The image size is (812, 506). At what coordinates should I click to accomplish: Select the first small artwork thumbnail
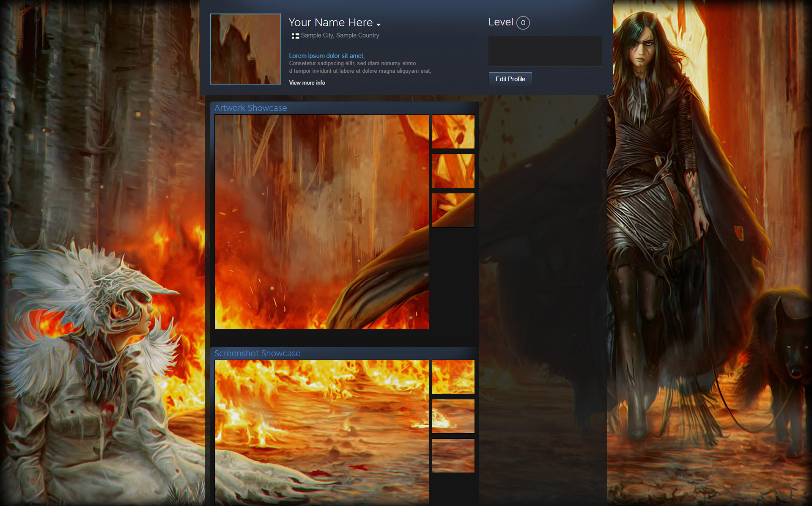click(x=453, y=132)
